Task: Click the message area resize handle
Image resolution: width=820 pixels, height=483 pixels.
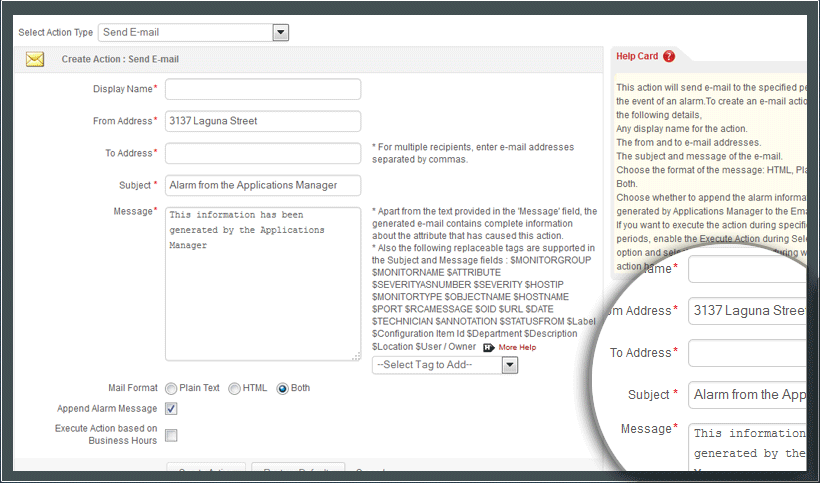Action: [x=356, y=356]
